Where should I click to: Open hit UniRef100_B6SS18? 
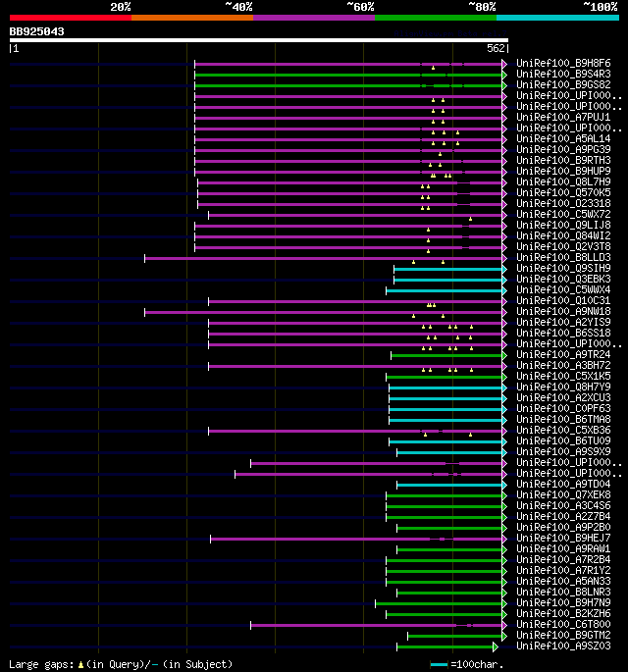pos(563,333)
